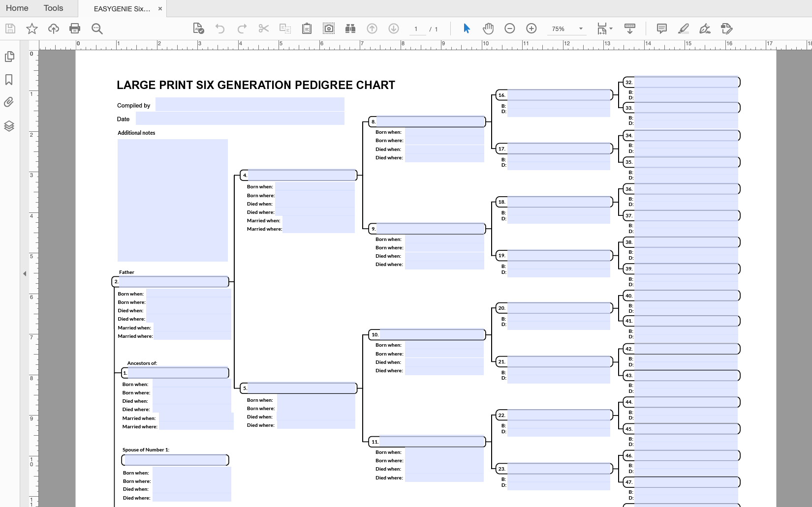Open the 75% zoom level dropdown
The height and width of the screenshot is (507, 812).
point(581,29)
